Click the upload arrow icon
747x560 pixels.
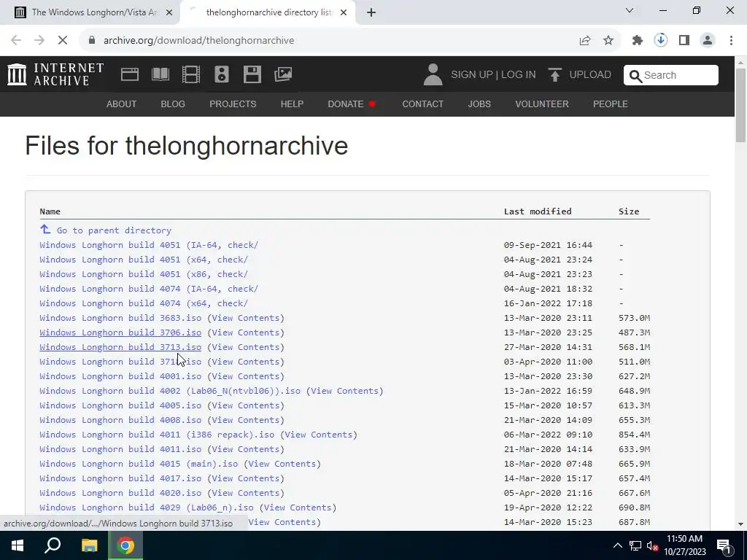click(554, 75)
